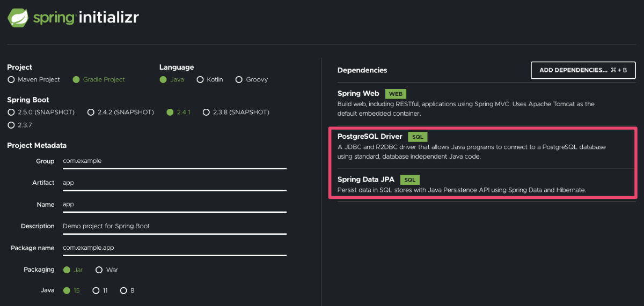The image size is (644, 306).
Task: Choose Java as the language
Action: (163, 79)
